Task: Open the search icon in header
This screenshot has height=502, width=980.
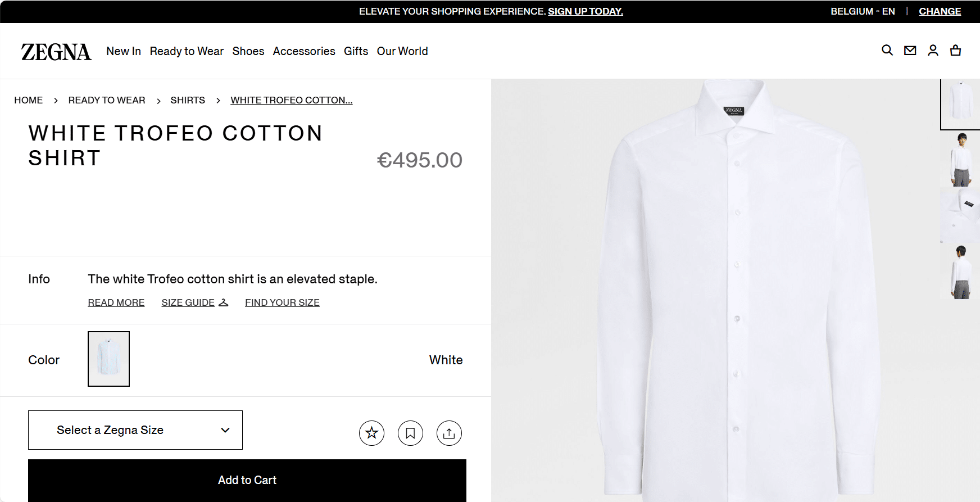Action: [887, 51]
